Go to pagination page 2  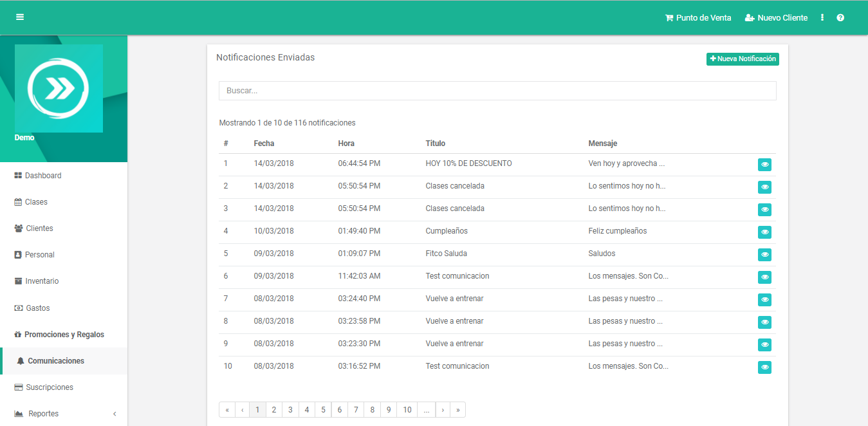coord(274,410)
